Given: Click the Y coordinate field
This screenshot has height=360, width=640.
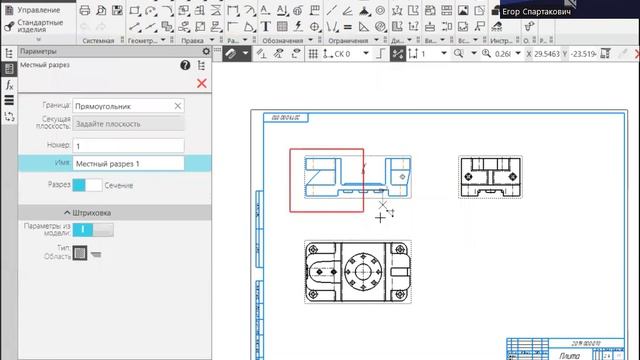Looking at the screenshot, I should click(584, 53).
